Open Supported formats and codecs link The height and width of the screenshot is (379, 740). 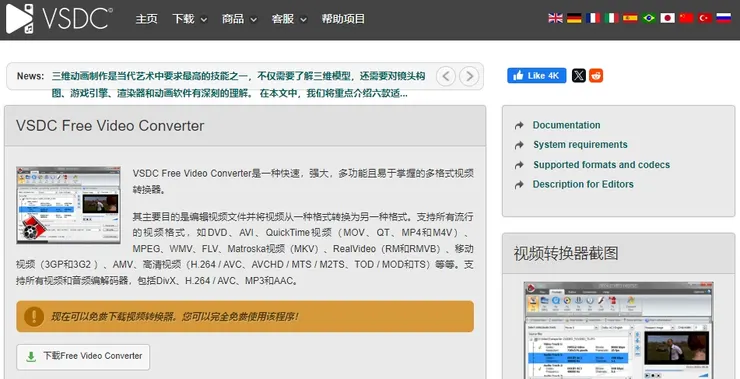coord(601,165)
